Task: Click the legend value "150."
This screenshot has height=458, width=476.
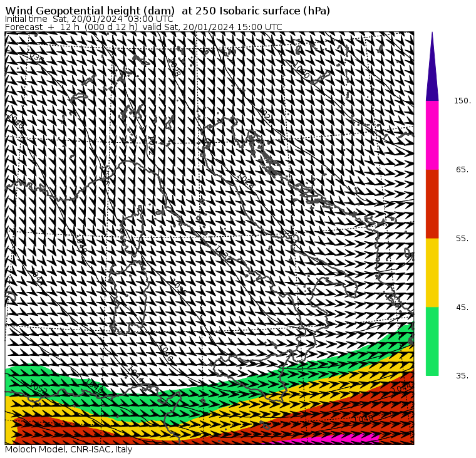Action: (x=462, y=101)
